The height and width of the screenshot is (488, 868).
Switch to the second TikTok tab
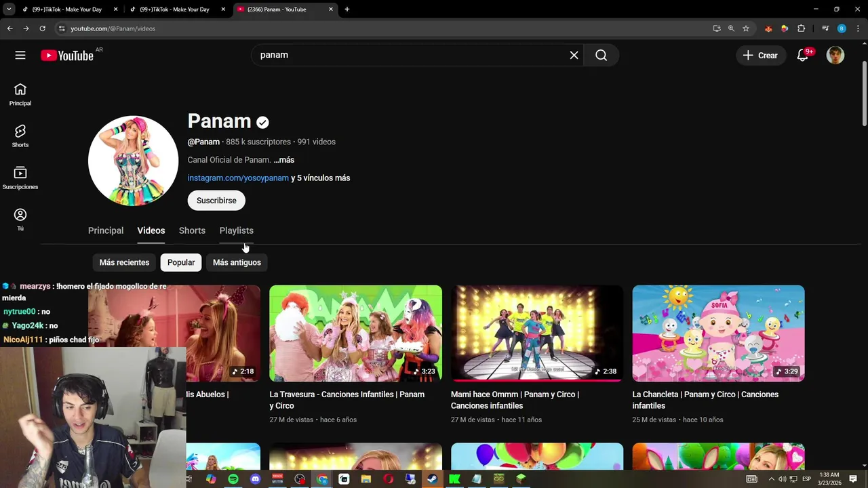coord(174,9)
